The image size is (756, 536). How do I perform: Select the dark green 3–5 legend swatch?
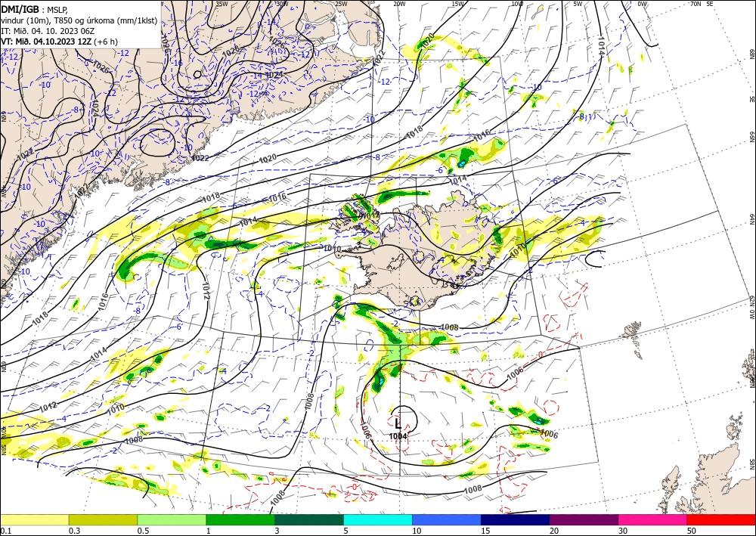[x=309, y=519]
